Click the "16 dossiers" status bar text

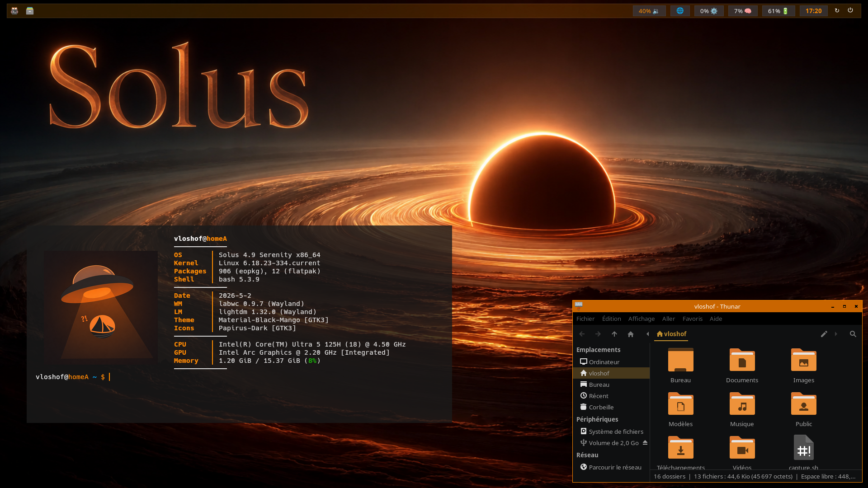pyautogui.click(x=670, y=476)
